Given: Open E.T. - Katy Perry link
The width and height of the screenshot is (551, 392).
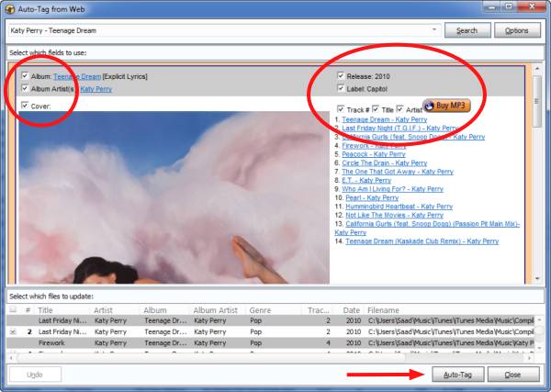Looking at the screenshot, I should pos(366,181).
